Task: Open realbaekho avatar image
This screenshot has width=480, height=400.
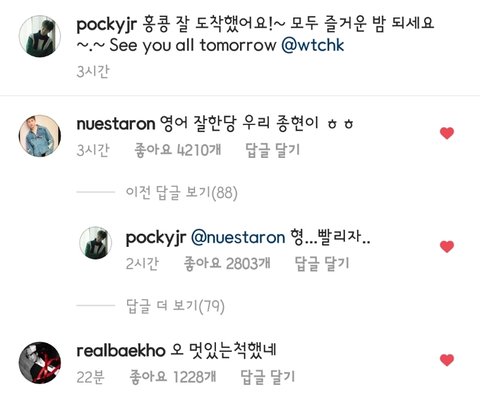Action: tap(40, 362)
